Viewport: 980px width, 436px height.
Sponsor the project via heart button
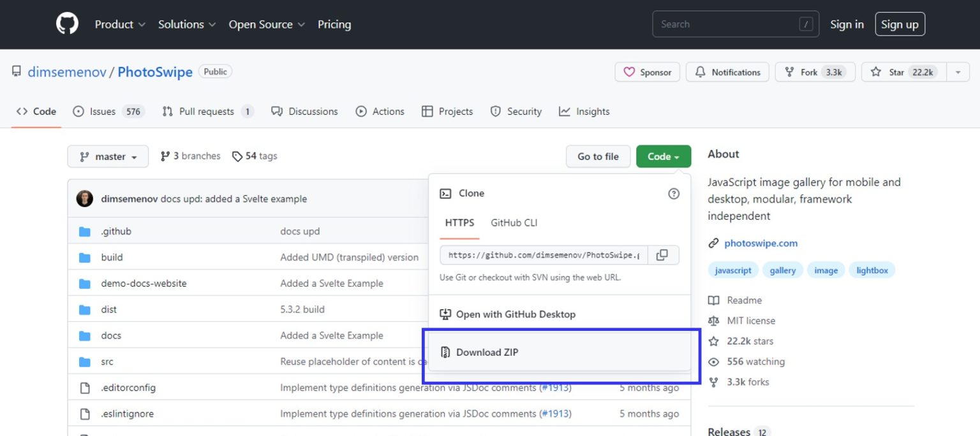647,72
